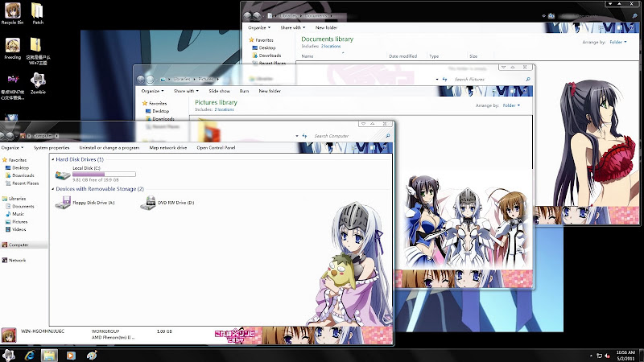
Task: Select Videos under Libraries
Action: click(15, 229)
